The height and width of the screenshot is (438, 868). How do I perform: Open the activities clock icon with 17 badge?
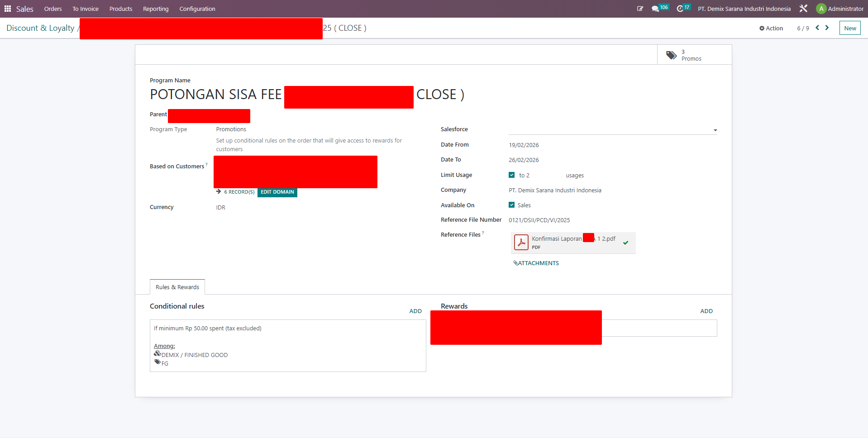683,8
